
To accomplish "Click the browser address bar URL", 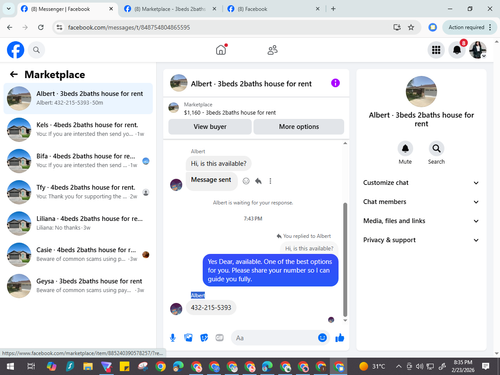I will pos(129,27).
